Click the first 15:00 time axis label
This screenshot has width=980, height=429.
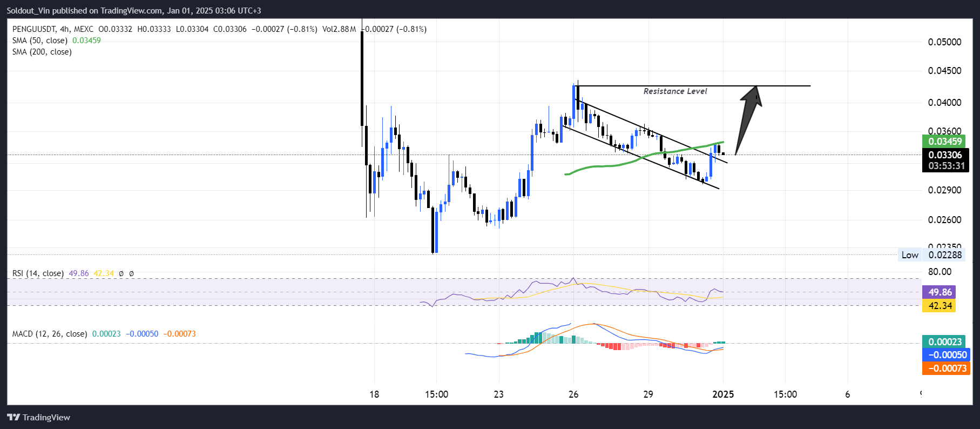point(436,394)
